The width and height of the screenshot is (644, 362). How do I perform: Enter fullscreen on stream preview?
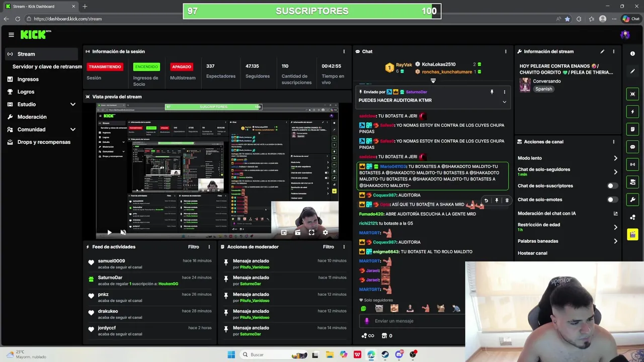[x=311, y=232]
